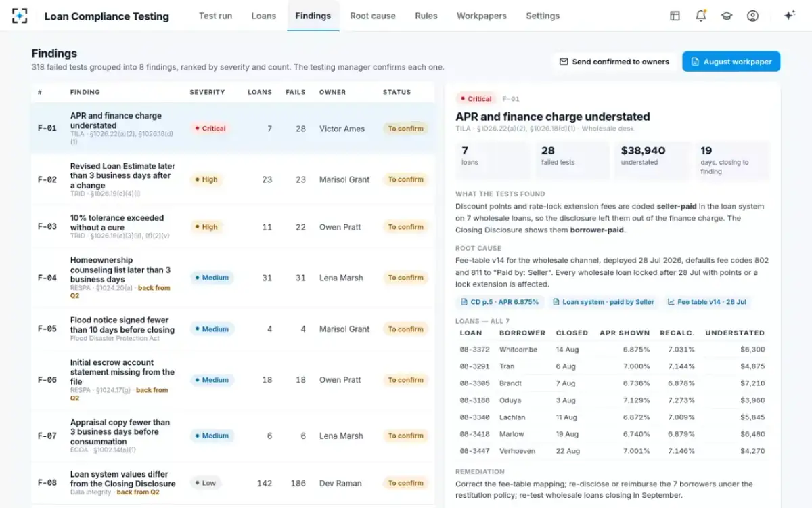Click the 28 failed tests stat card
Image resolution: width=812 pixels, height=508 pixels.
click(x=572, y=161)
